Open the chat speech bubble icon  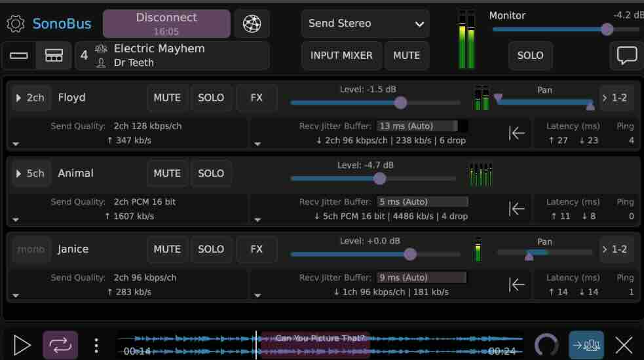(x=627, y=56)
